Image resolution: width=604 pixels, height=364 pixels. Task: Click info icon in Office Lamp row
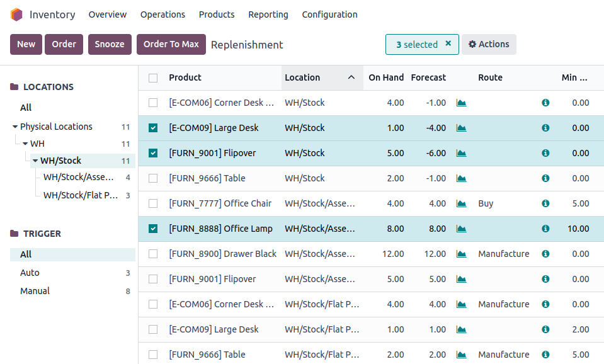[x=545, y=229]
